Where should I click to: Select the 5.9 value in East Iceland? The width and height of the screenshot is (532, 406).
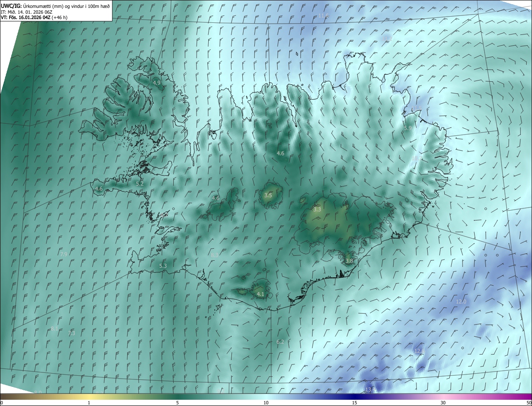(408, 128)
